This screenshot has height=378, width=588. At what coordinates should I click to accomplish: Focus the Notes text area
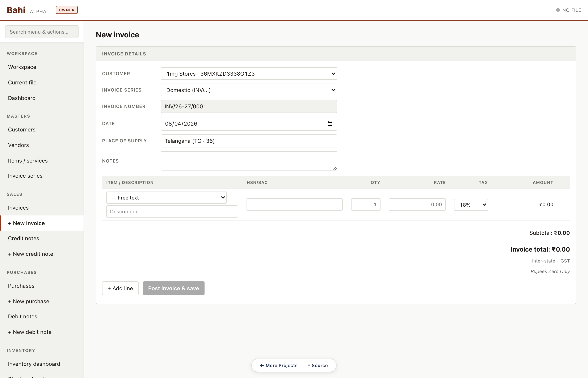click(249, 161)
